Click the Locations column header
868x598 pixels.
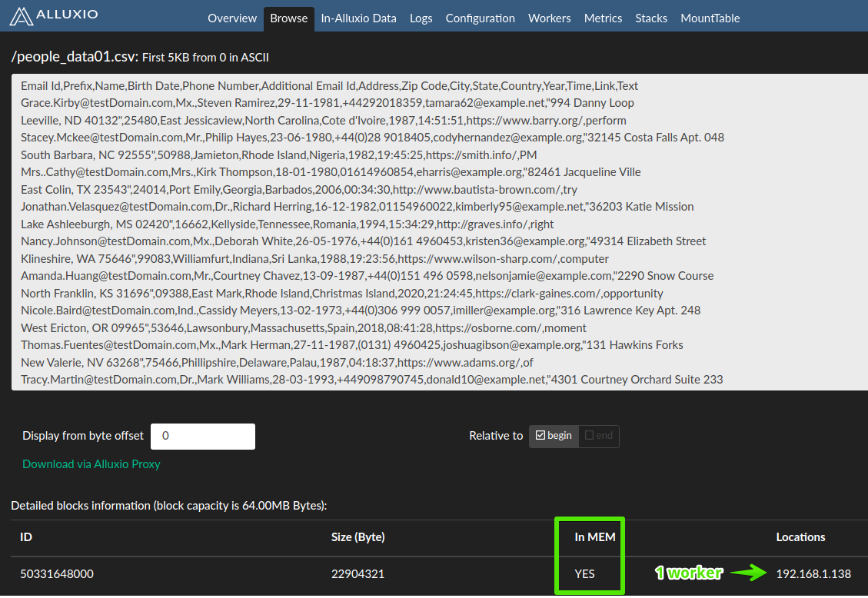(x=800, y=537)
